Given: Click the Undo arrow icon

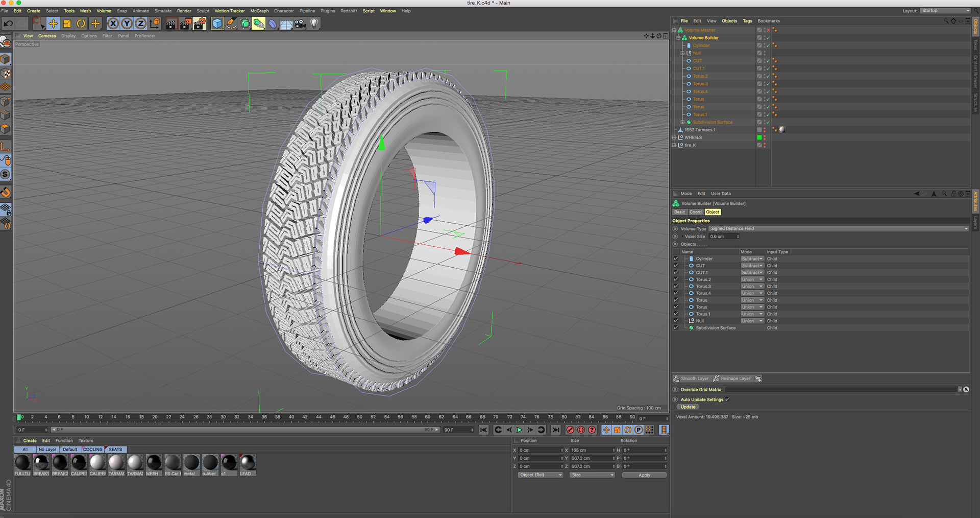Looking at the screenshot, I should point(8,23).
